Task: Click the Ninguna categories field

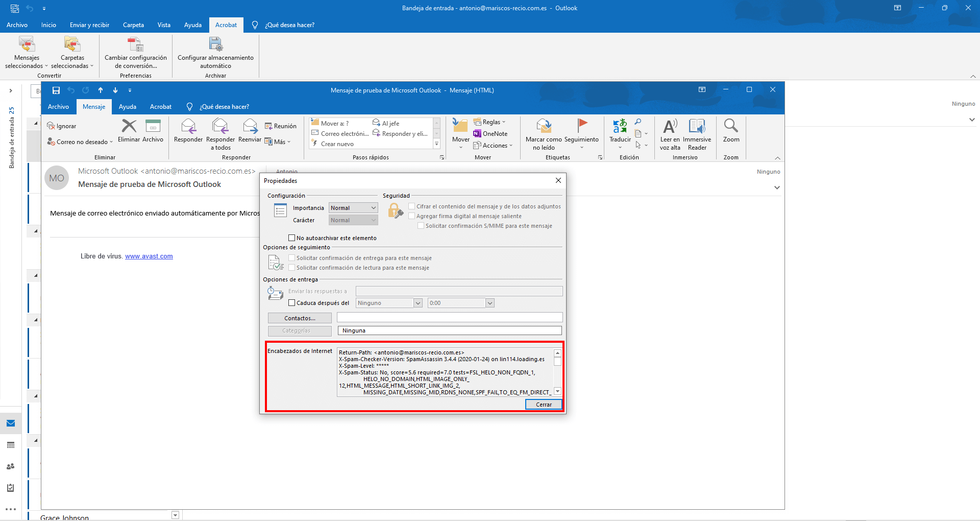Action: pos(450,330)
